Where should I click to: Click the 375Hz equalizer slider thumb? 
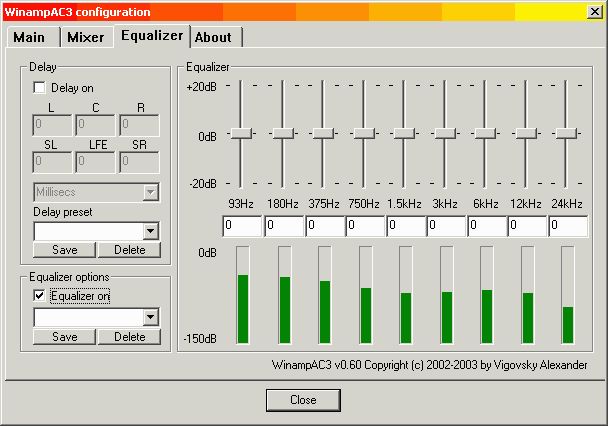point(323,133)
